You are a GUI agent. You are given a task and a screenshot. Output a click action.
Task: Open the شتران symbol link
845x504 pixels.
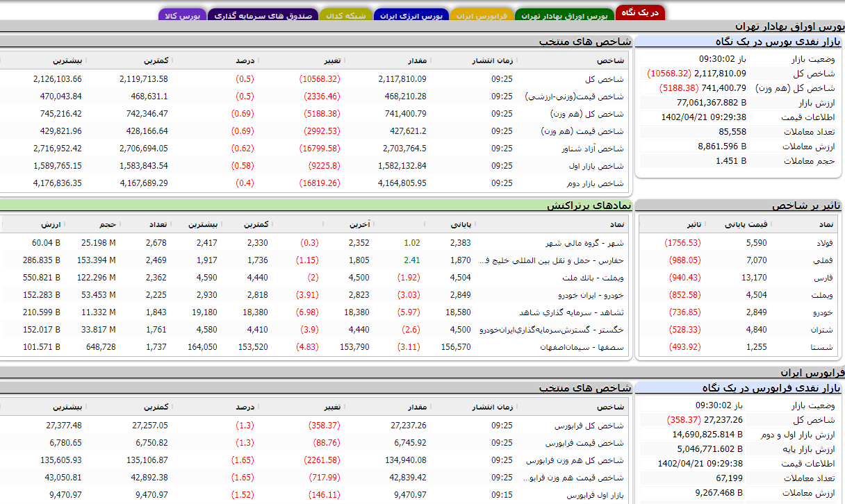pos(824,330)
